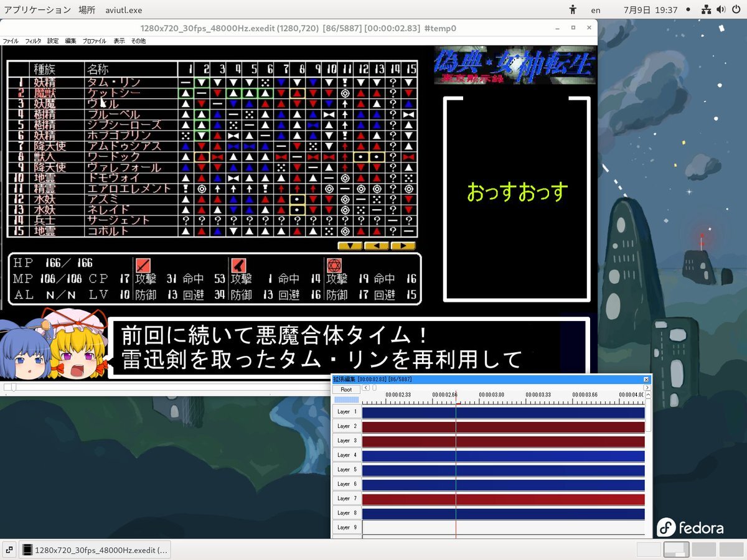Click the show desktop icon in taskbar
This screenshot has width=747, height=560.
click(9, 549)
